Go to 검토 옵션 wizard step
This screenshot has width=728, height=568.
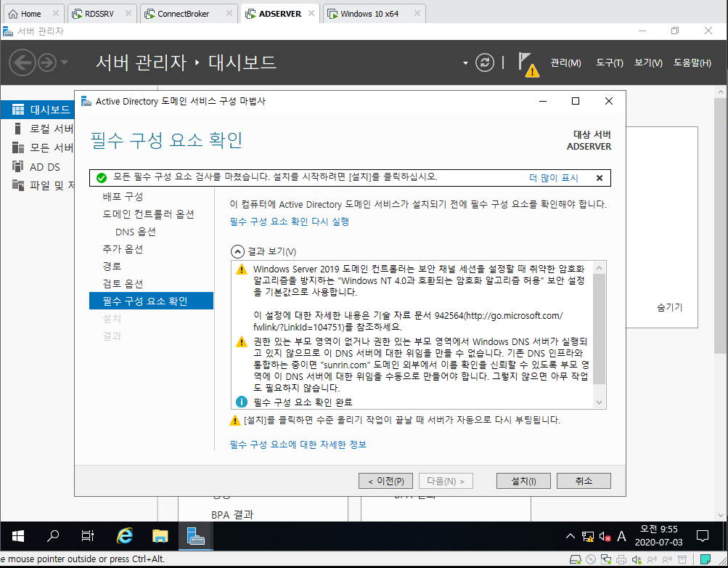pyautogui.click(x=123, y=284)
